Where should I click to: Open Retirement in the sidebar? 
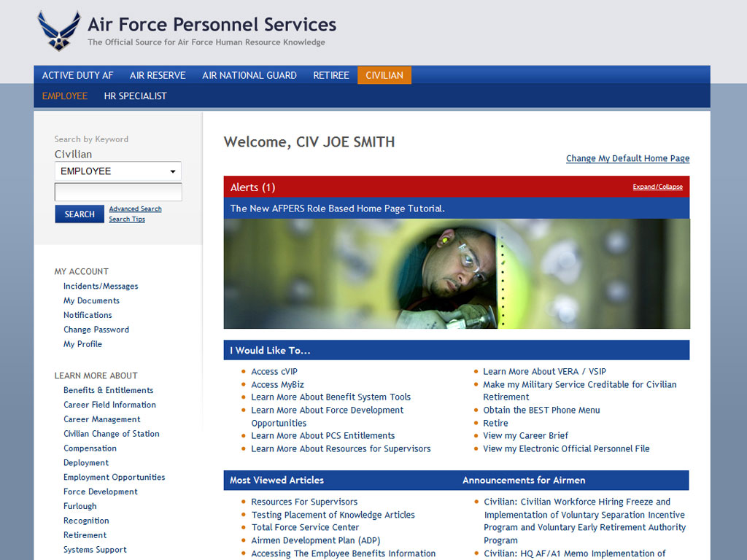[85, 534]
